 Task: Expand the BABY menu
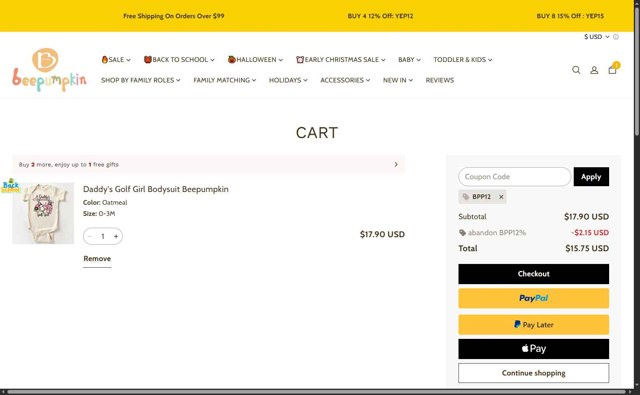click(409, 60)
